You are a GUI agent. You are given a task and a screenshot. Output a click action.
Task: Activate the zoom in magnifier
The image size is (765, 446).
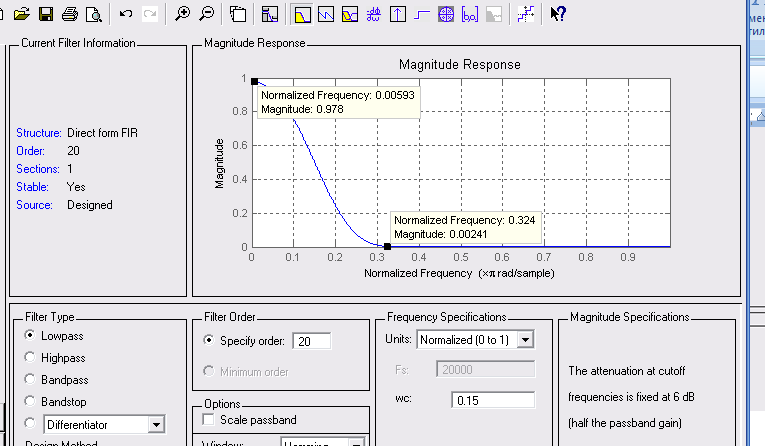coord(182,14)
